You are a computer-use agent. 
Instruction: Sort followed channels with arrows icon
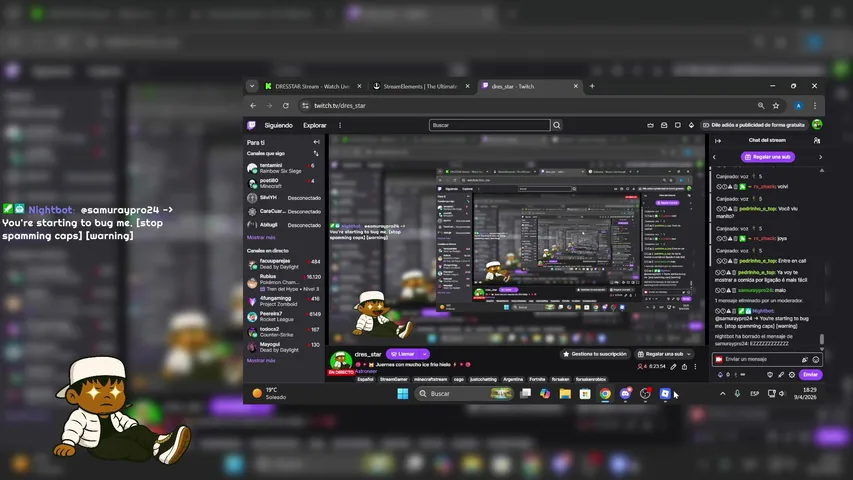pos(316,153)
